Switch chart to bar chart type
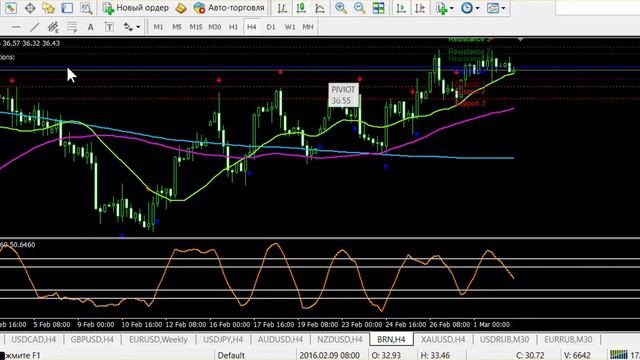The width and height of the screenshot is (640, 360). [x=282, y=8]
